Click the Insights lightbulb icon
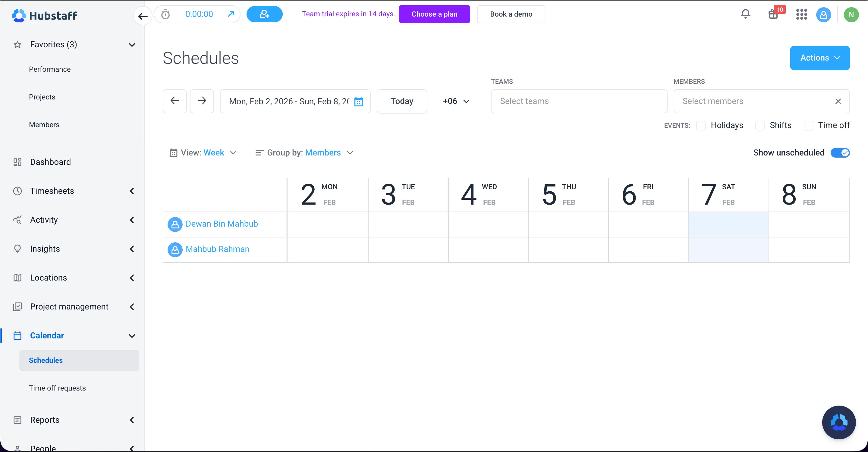This screenshot has width=868, height=452. point(17,249)
